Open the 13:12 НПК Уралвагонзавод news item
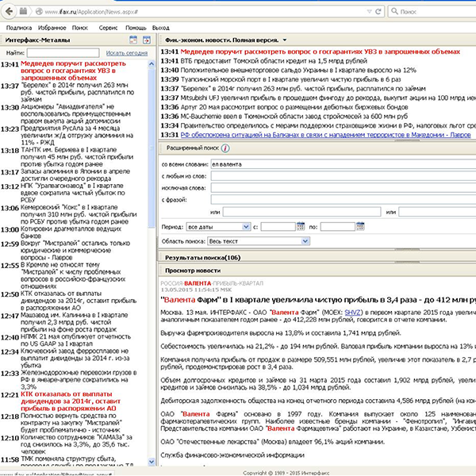 73,193
